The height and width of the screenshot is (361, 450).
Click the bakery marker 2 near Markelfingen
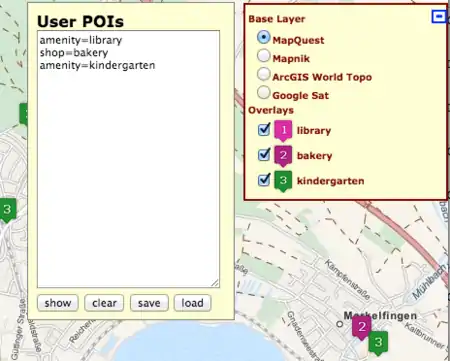[x=361, y=328]
